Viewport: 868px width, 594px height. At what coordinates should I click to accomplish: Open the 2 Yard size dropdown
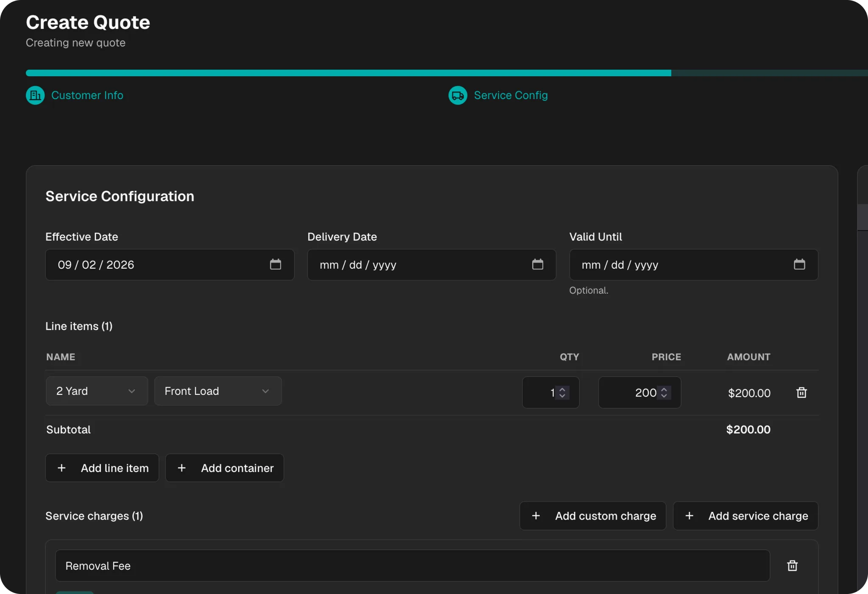click(x=97, y=391)
